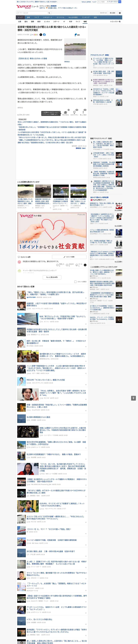Screen dimensions: 138x644
Task: Click コメントを書く button
Action: tap(69, 257)
